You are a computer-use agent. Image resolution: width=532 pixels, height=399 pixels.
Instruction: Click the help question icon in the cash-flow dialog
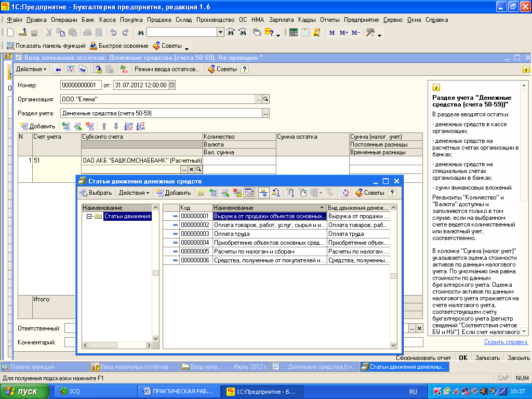(x=392, y=193)
